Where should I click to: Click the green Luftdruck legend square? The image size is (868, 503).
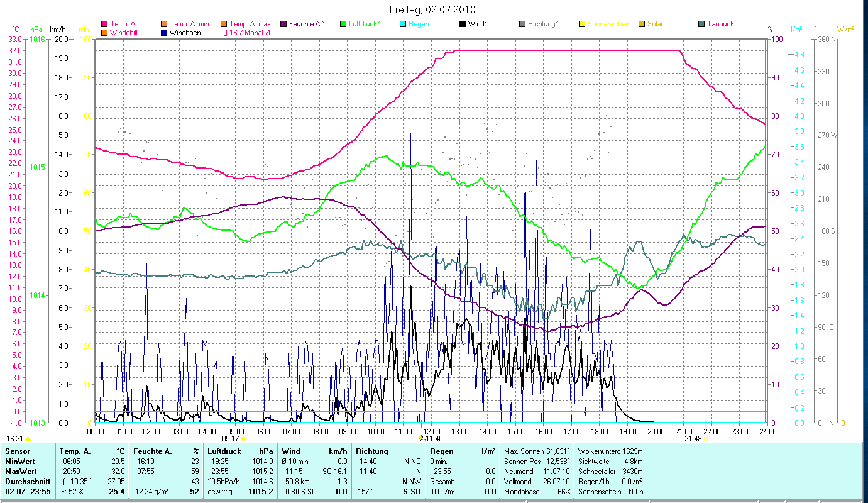pyautogui.click(x=343, y=24)
